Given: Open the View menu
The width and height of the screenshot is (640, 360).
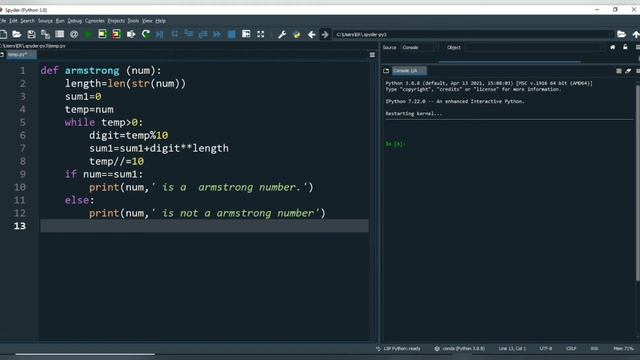Looking at the screenshot, I should click(x=147, y=21).
